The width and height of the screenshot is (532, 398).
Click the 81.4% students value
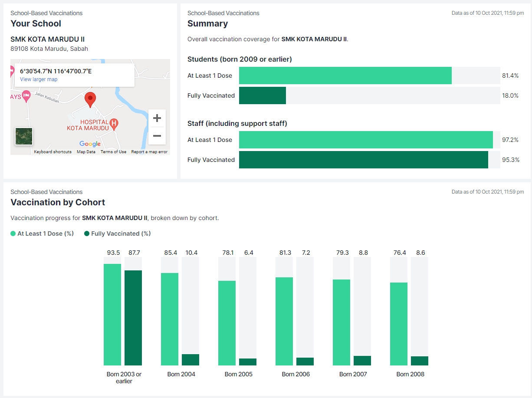tap(510, 76)
